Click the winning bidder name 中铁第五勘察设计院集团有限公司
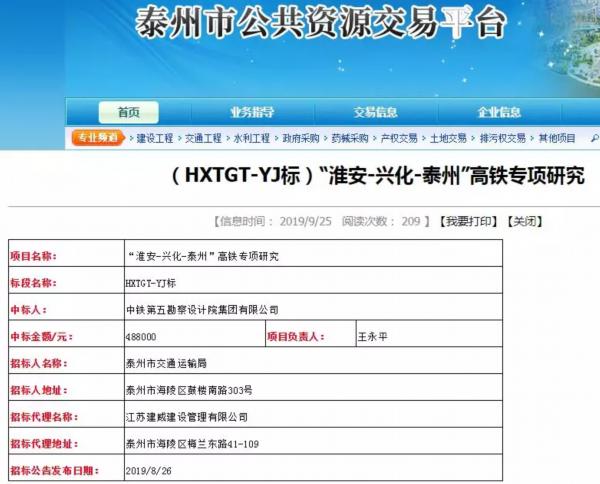Screen dimensions: 600x484 203,310
